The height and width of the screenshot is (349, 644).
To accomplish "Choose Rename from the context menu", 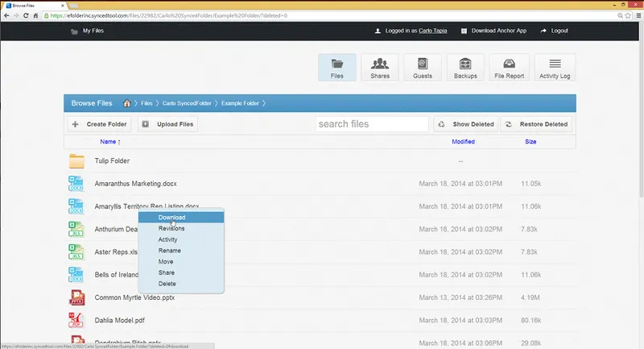I will (181, 251).
